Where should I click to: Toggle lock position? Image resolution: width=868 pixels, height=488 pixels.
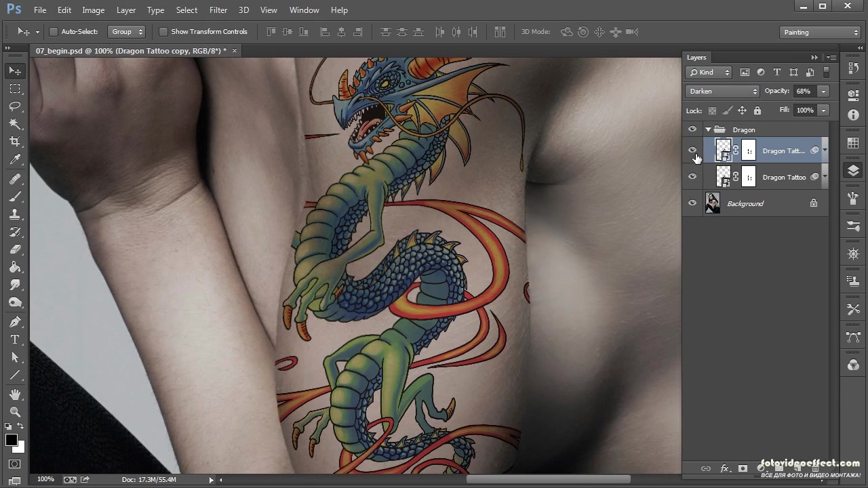point(743,110)
